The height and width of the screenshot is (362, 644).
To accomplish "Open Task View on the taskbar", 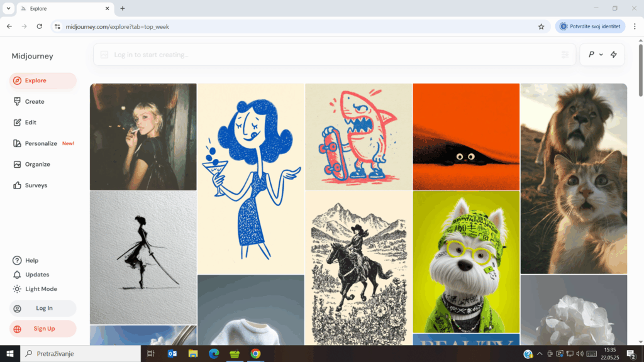I will (x=151, y=353).
